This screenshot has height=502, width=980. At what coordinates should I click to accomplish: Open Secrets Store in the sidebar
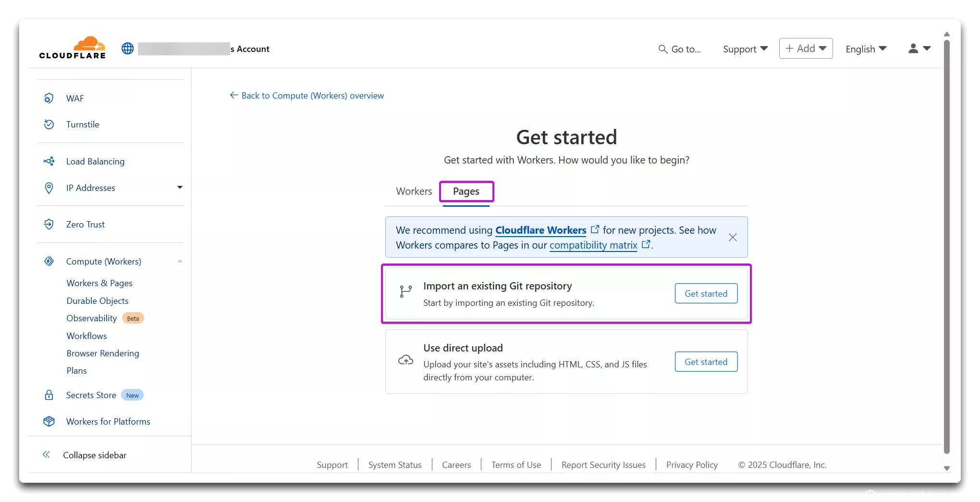point(91,395)
